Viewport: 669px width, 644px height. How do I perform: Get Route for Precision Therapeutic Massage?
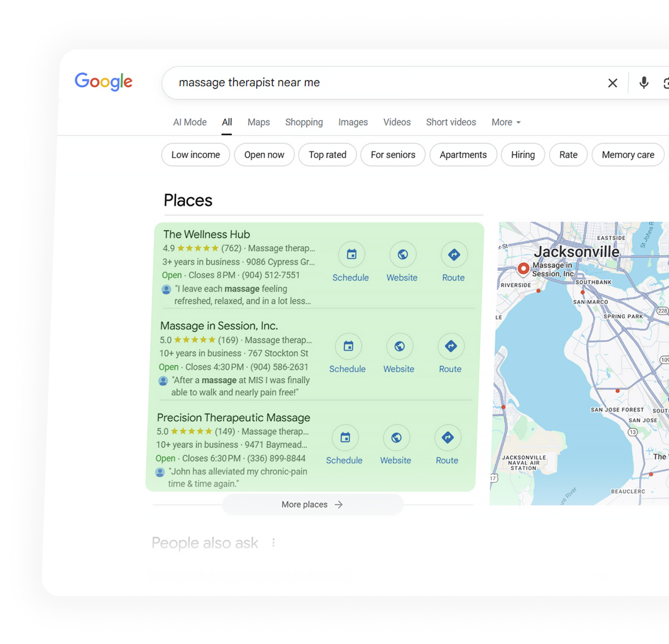point(447,438)
